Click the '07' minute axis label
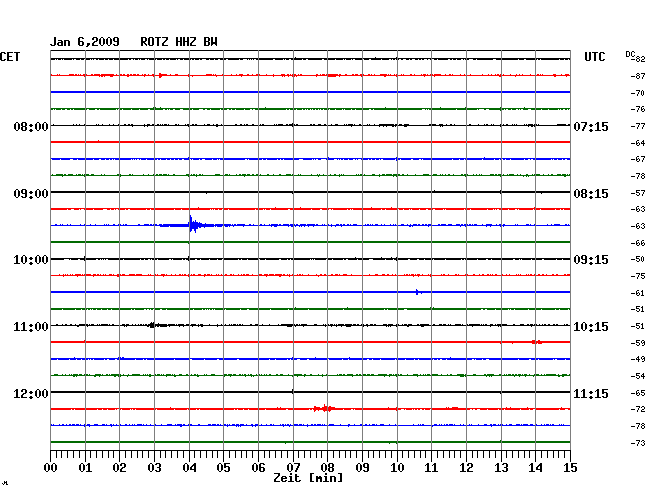This screenshot has height=494, width=650. point(293,468)
